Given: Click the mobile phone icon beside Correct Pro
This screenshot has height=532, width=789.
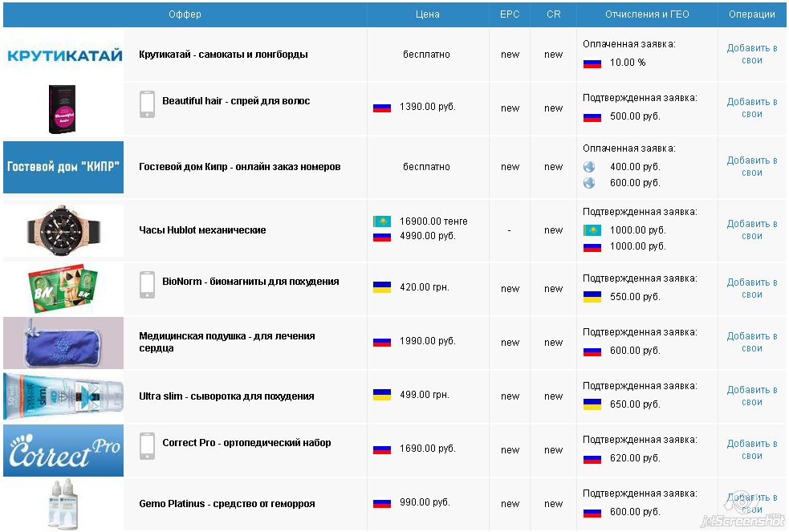Looking at the screenshot, I should [147, 446].
